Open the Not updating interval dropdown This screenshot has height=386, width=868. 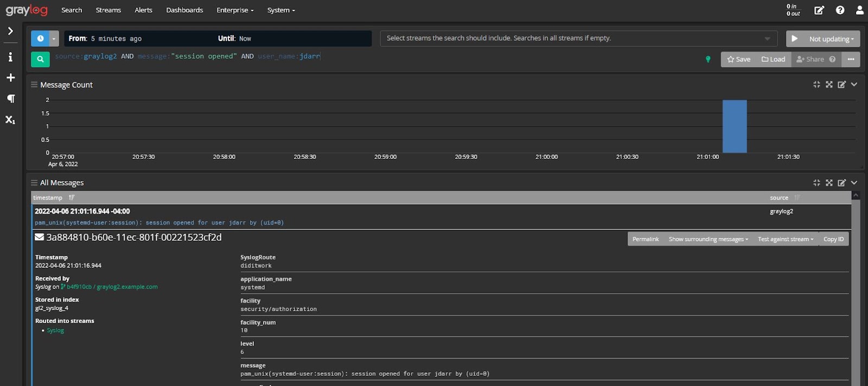tap(831, 39)
